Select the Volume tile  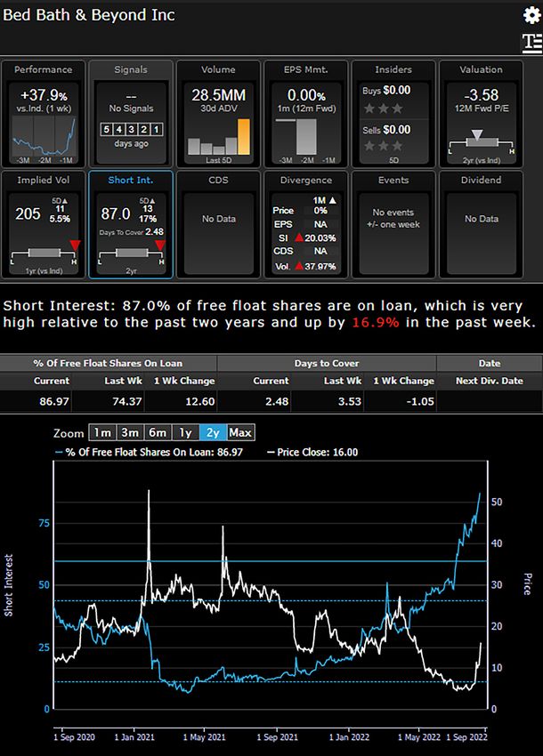coord(219,114)
